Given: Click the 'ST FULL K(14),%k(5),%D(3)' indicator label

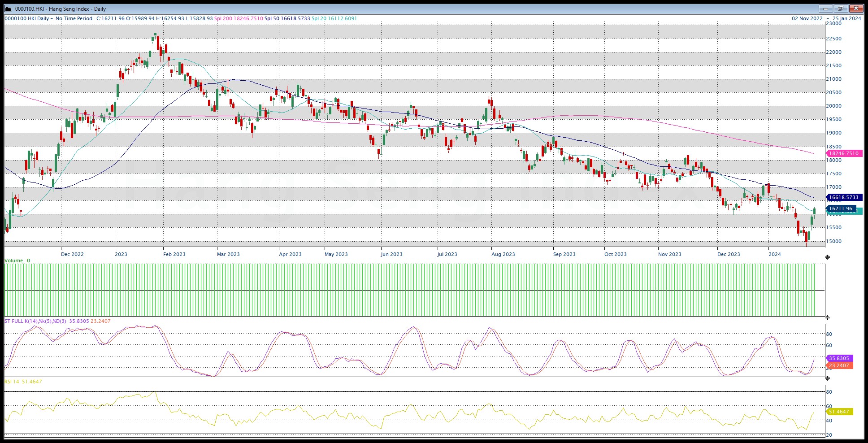Looking at the screenshot, I should [x=35, y=321].
